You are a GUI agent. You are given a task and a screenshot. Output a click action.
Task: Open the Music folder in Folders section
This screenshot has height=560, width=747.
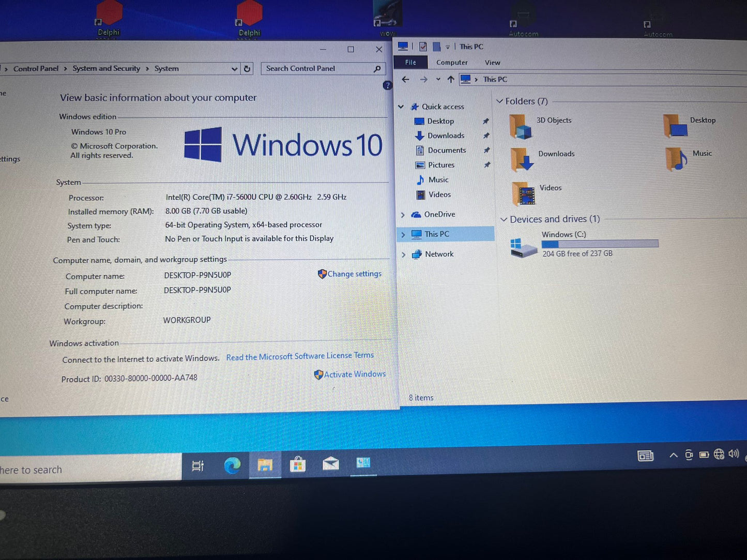coord(689,158)
